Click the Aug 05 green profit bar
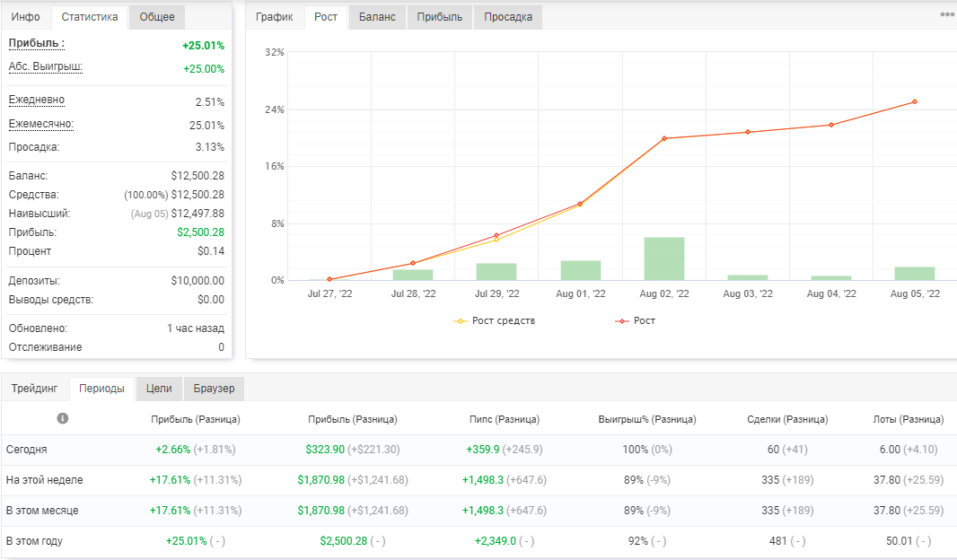 point(914,274)
